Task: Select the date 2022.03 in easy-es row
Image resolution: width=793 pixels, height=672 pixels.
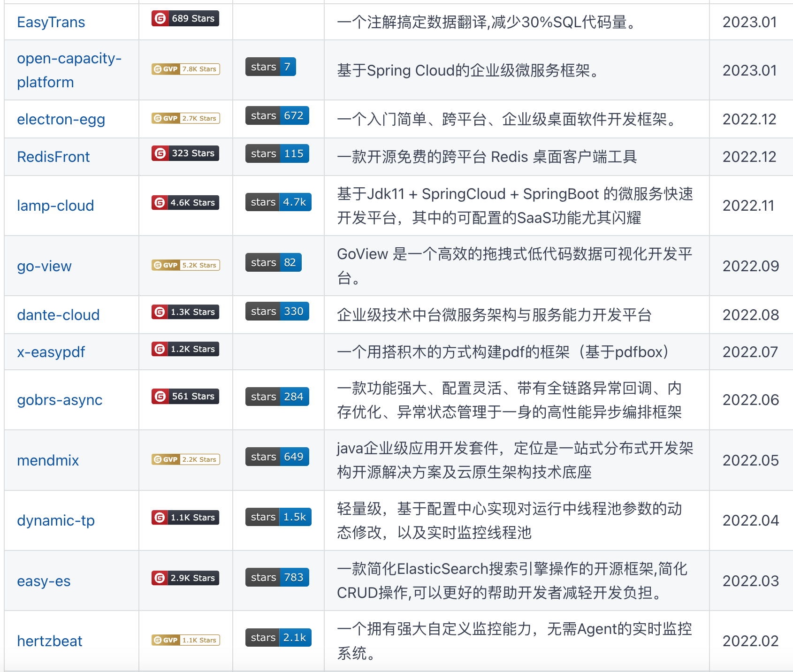Action: tap(751, 581)
